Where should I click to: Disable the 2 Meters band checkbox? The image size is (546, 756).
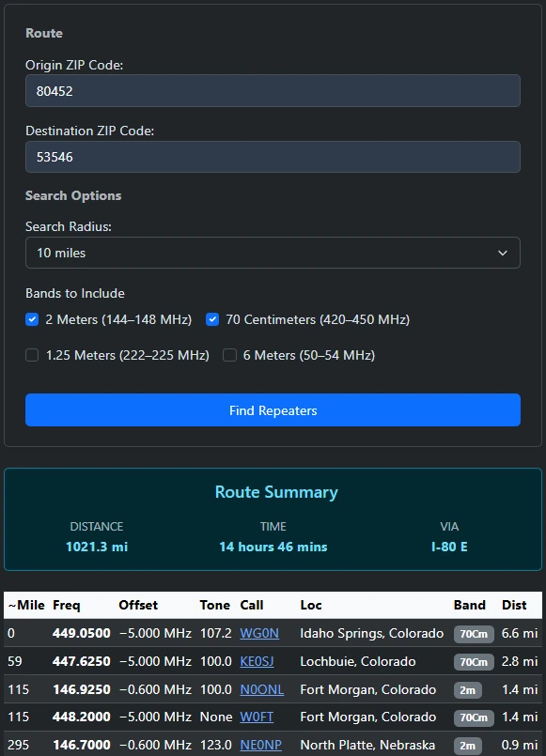(32, 319)
